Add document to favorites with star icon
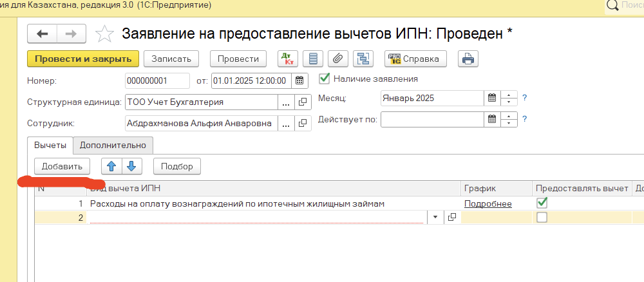644x282 pixels. coord(104,34)
